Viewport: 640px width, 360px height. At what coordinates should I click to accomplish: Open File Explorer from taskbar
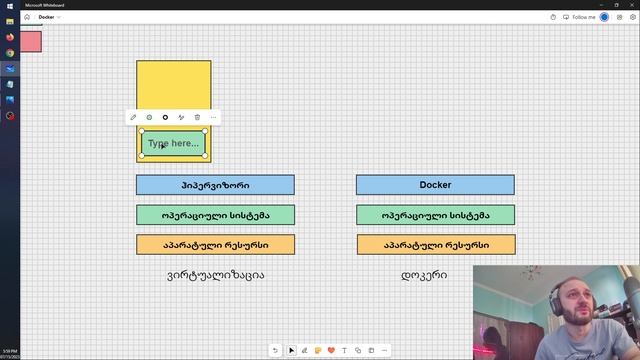click(10, 21)
